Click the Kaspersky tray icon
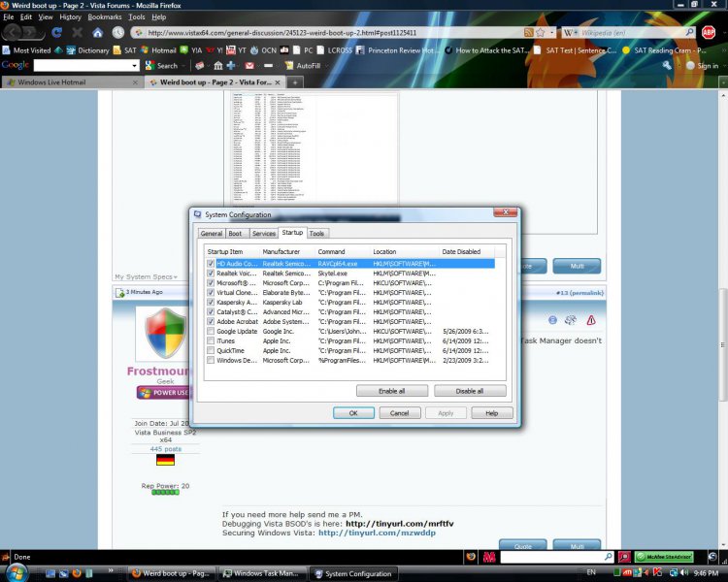Image resolution: width=728 pixels, height=582 pixels. (x=656, y=572)
